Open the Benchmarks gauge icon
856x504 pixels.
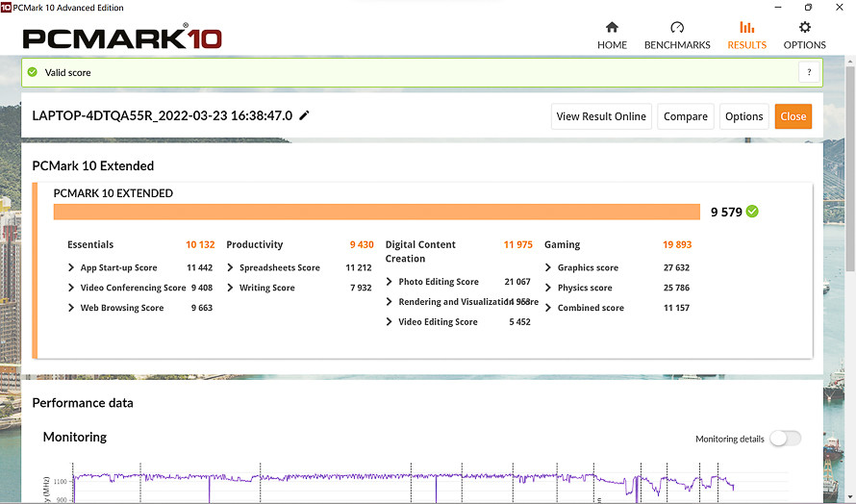[x=677, y=28]
